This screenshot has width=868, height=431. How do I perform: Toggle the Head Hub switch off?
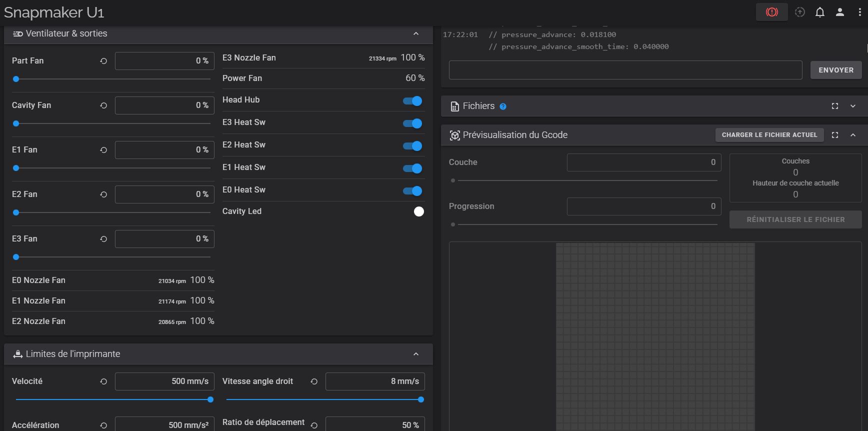click(x=412, y=101)
